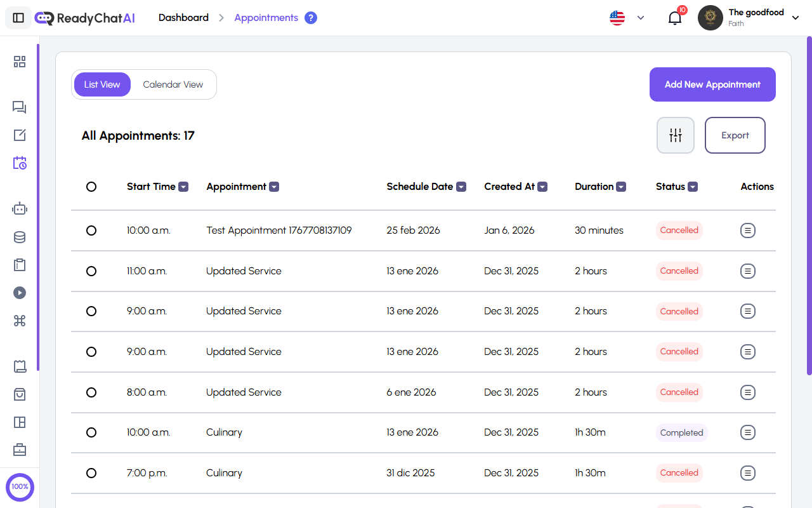Open the Appointments calendar-clock icon in sidebar
The height and width of the screenshot is (508, 812).
pyautogui.click(x=20, y=163)
